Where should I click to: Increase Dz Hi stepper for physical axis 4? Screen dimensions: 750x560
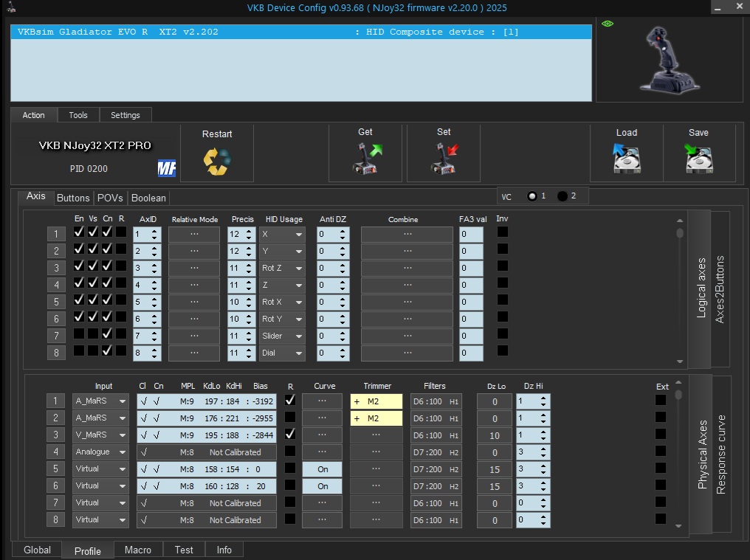(543, 449)
